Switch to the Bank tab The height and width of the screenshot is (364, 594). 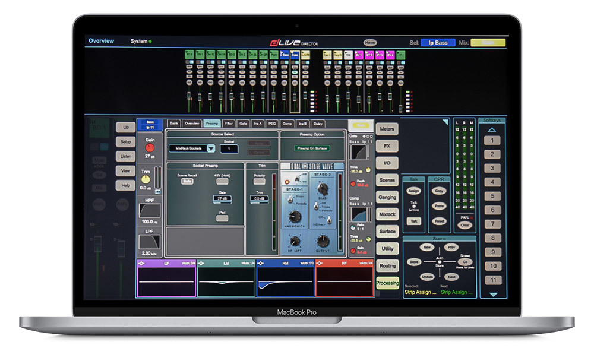coord(174,124)
